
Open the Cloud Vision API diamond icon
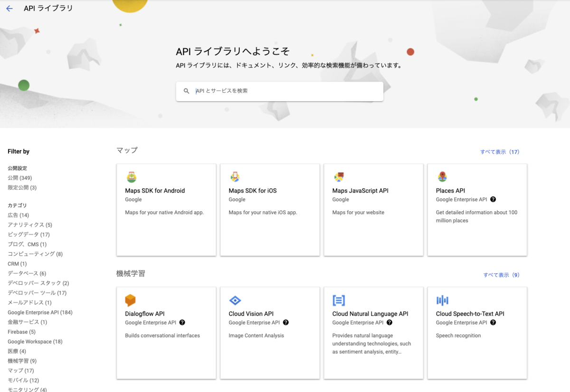[x=235, y=300]
